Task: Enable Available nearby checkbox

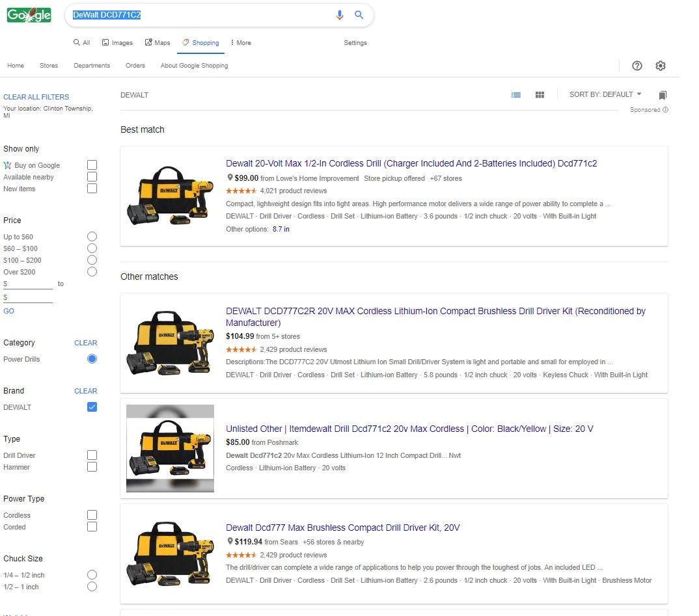Action: (x=92, y=177)
